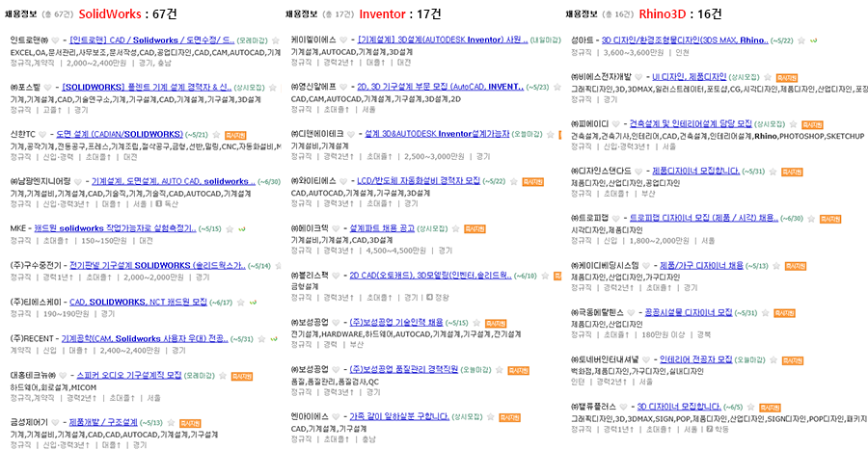Open the 제품/가구 디자이너 채용 link
The image size is (868, 450).
click(x=701, y=266)
